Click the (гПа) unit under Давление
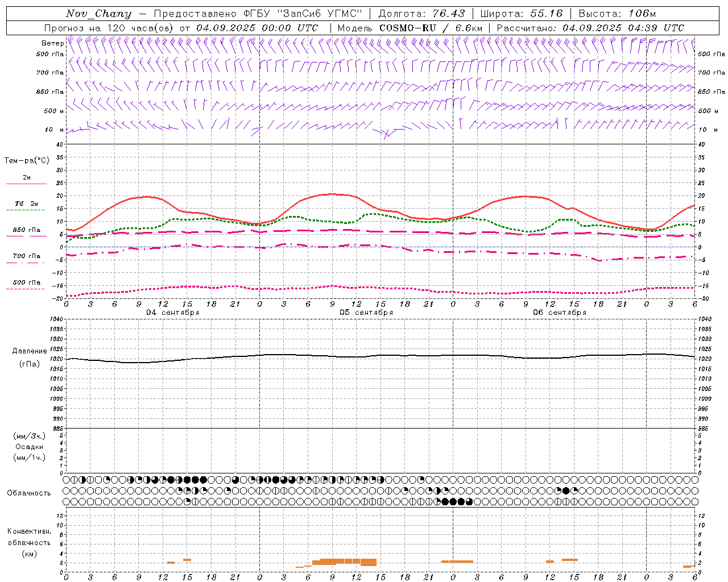The image size is (728, 582). [x=30, y=364]
